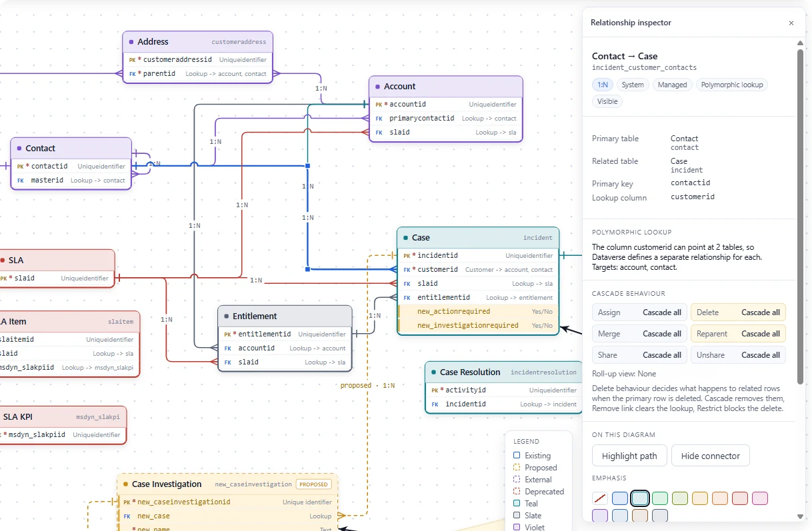Close the Relationship inspector panel
The width and height of the screenshot is (812, 531).
791,23
